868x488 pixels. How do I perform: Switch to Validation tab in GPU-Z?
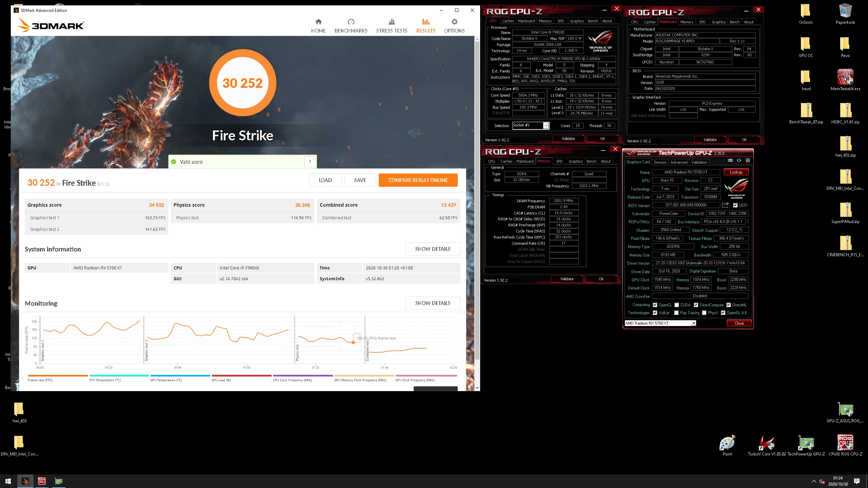[x=699, y=162]
